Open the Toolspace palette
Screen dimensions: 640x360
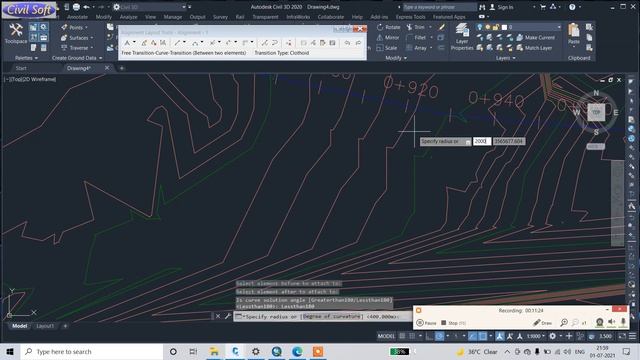click(x=16, y=33)
